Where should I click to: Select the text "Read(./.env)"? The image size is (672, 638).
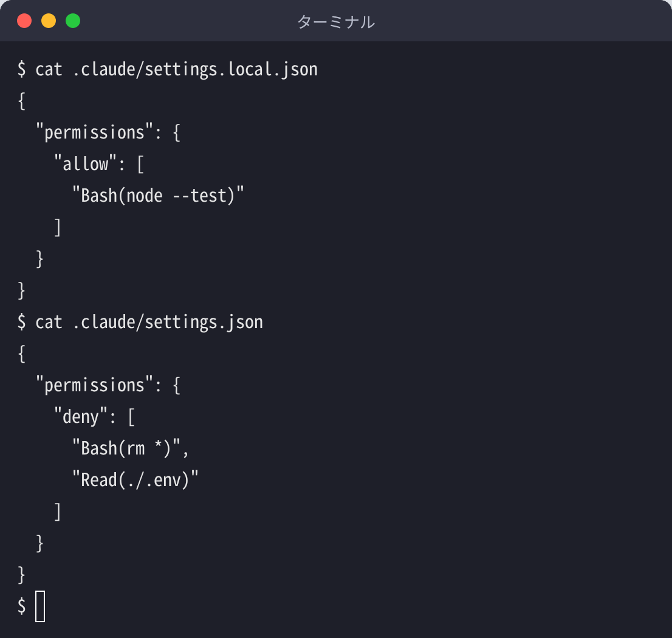[x=135, y=480]
